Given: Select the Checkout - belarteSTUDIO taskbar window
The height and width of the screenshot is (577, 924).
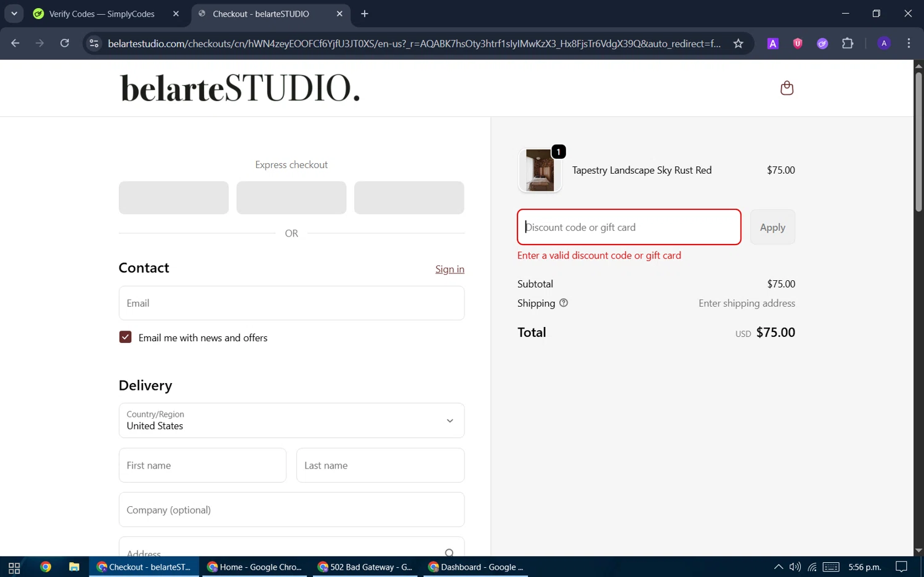Looking at the screenshot, I should point(144,567).
